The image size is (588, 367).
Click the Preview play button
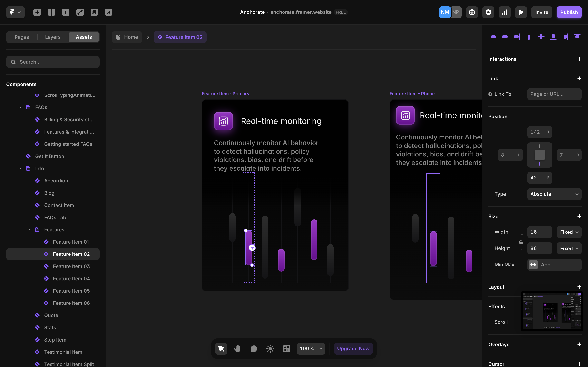coord(521,12)
